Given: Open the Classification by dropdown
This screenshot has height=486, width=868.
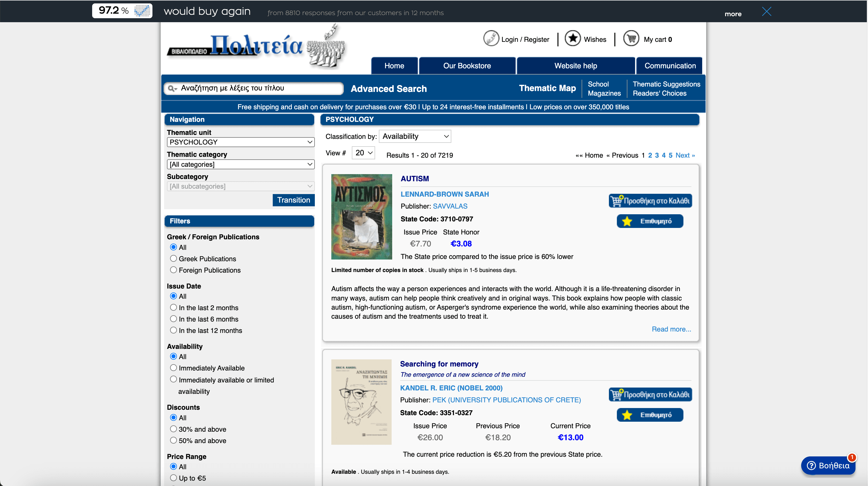Looking at the screenshot, I should 415,137.
